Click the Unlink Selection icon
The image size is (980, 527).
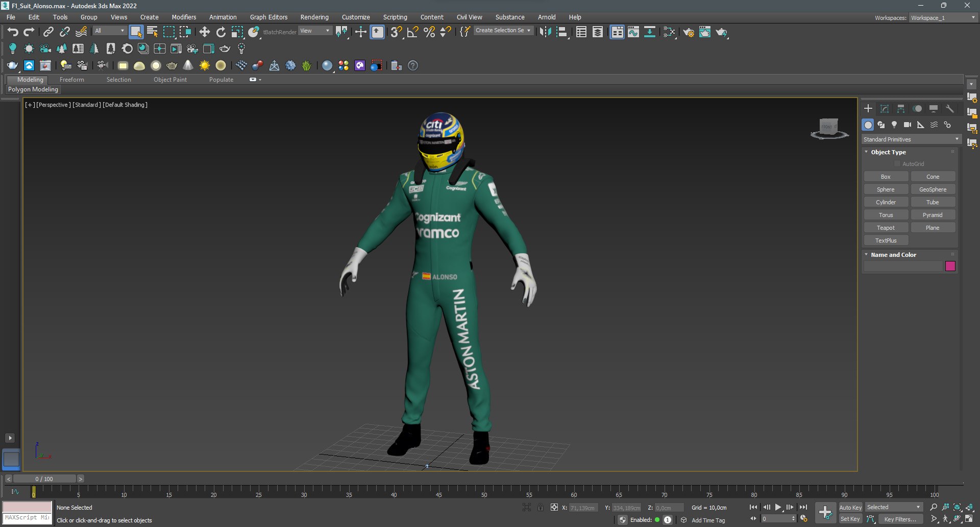64,32
